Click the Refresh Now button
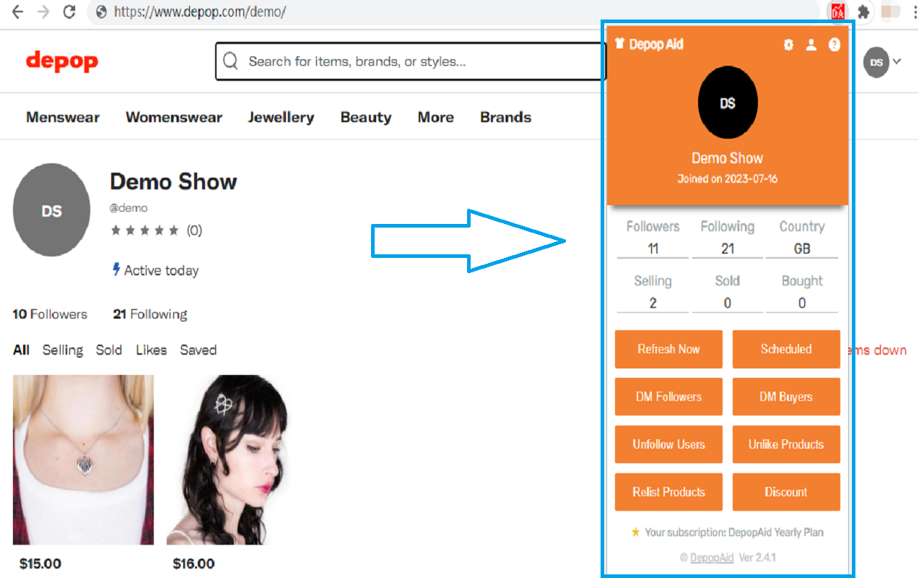Image resolution: width=924 pixels, height=578 pixels. pos(668,349)
